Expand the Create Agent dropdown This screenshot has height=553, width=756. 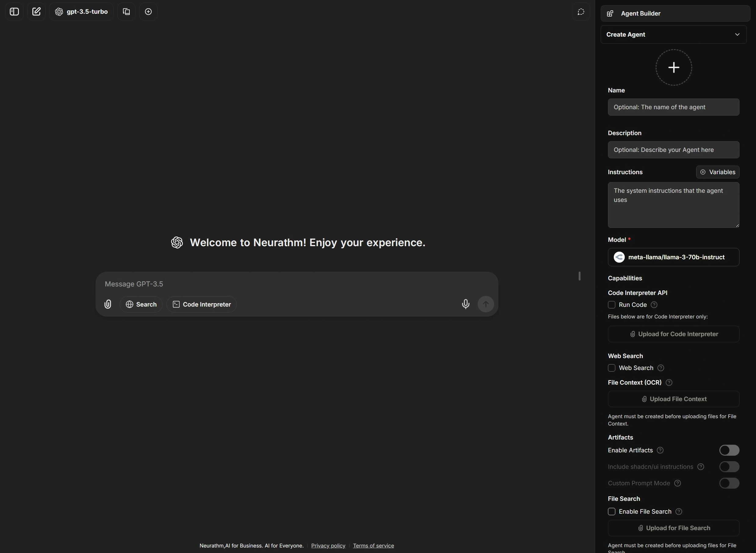click(673, 34)
